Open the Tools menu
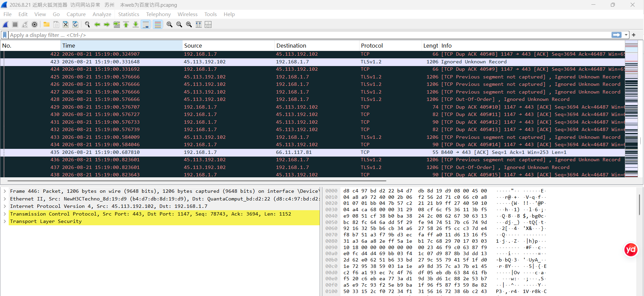Screen dimensions: 644x296 coord(210,14)
